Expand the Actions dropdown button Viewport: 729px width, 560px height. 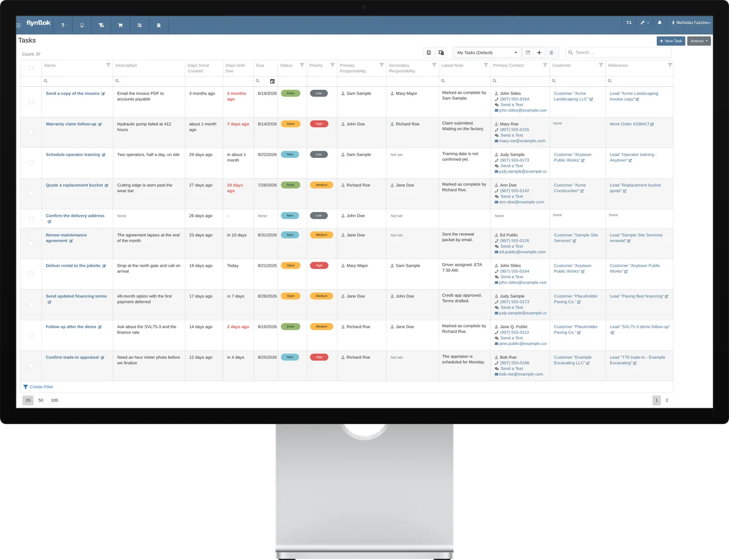click(x=699, y=41)
